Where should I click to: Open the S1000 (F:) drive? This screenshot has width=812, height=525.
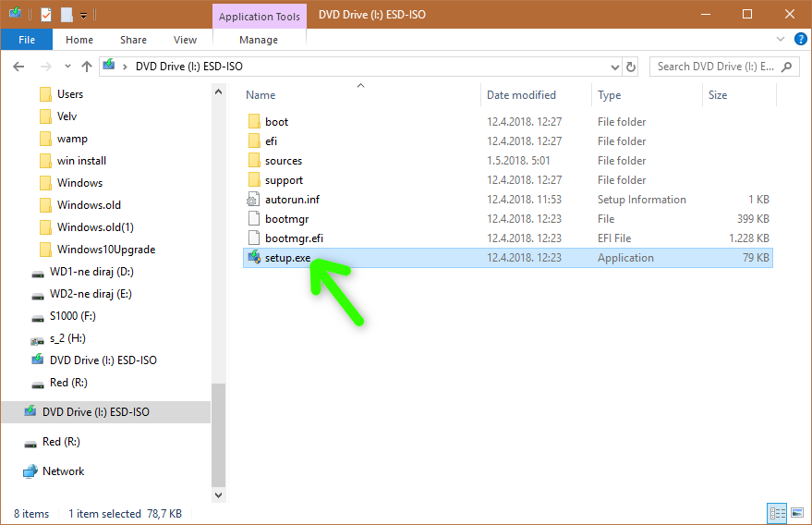click(72, 316)
